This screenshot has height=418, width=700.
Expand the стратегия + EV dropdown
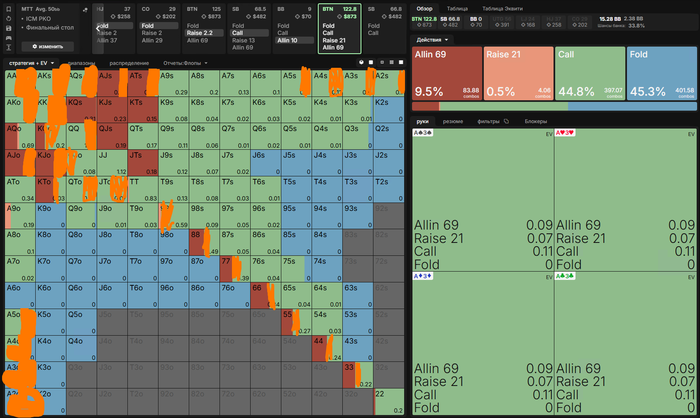click(x=31, y=63)
